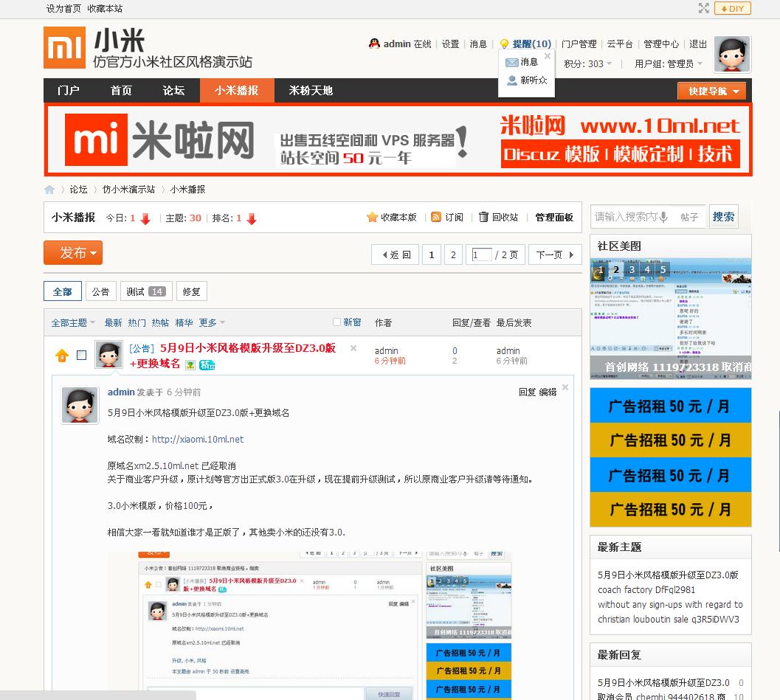The image size is (780, 700).
Task: Click the RSS icon for 订阅
Action: 436,218
